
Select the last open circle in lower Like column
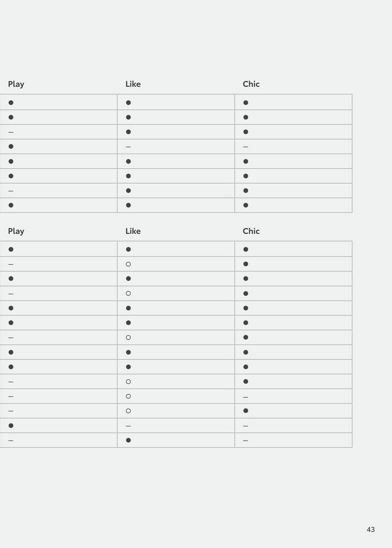(128, 411)
